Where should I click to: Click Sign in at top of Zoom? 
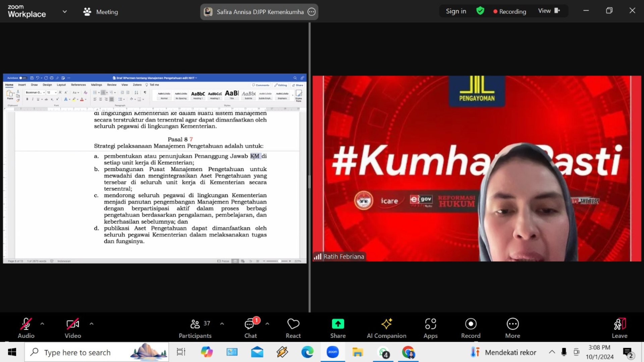[x=456, y=11]
